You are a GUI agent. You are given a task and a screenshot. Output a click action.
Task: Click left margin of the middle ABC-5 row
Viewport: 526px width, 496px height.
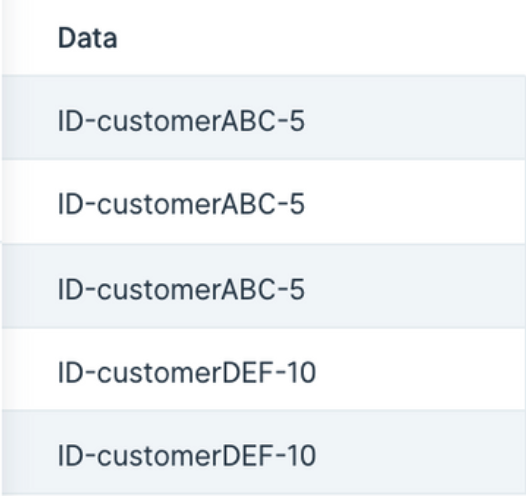pyautogui.click(x=30, y=202)
